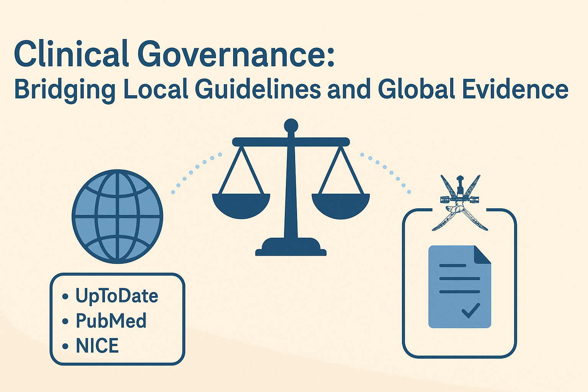Select the NICE list item
588x392 pixels.
[97, 346]
